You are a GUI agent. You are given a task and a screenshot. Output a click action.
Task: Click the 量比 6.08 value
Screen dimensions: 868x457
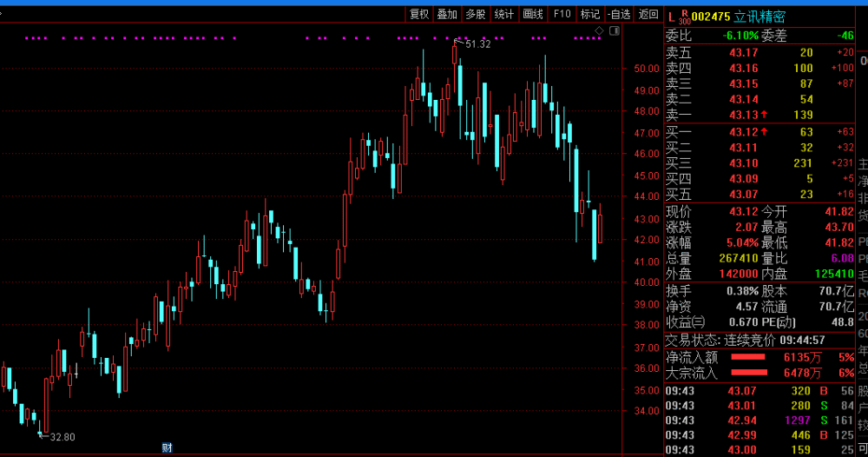coord(843,258)
